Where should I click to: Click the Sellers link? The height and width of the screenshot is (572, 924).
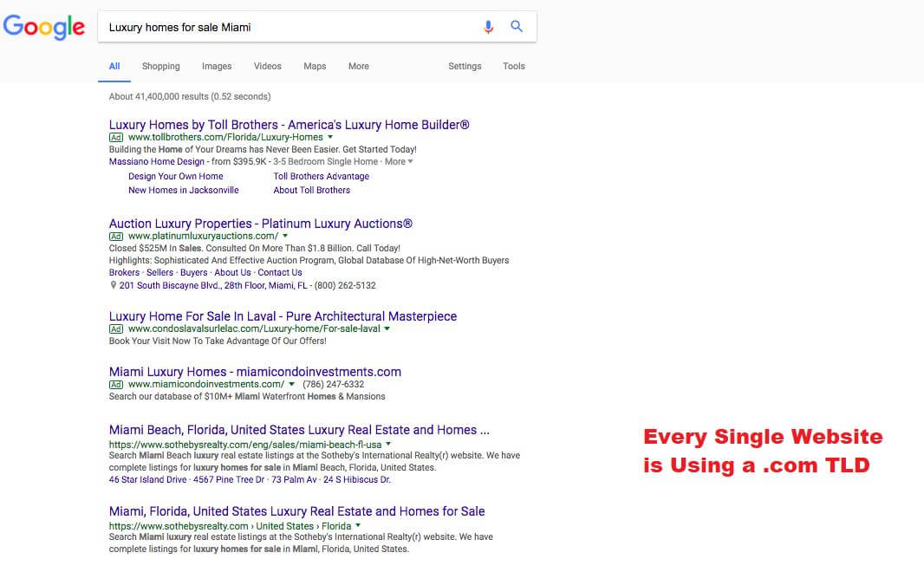(x=159, y=273)
